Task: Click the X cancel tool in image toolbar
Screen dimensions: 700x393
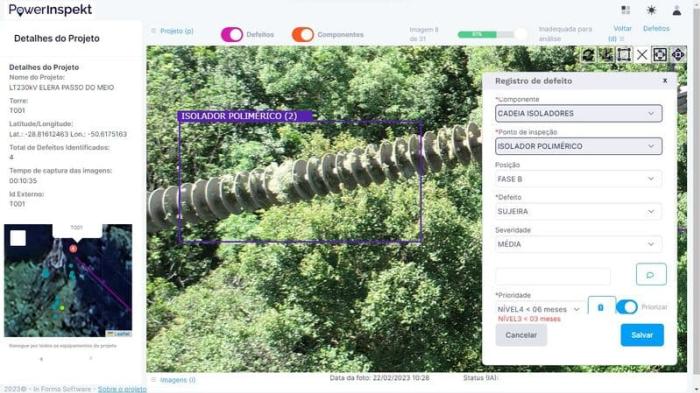Action: 642,54
